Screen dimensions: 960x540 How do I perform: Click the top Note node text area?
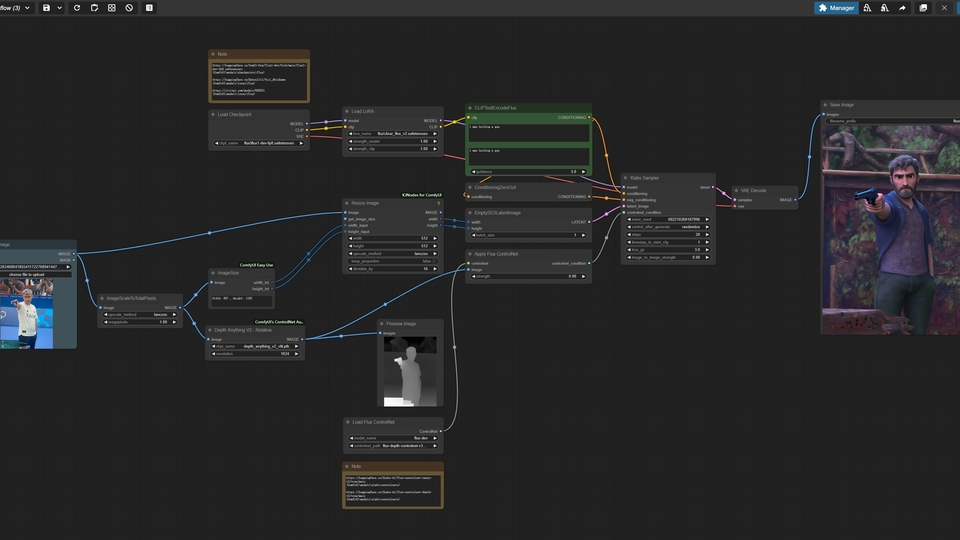[x=259, y=80]
